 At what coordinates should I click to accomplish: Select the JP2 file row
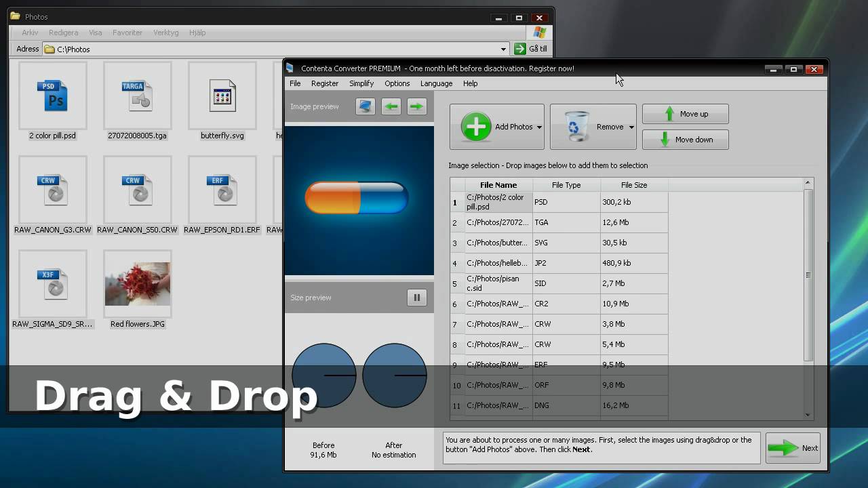559,263
